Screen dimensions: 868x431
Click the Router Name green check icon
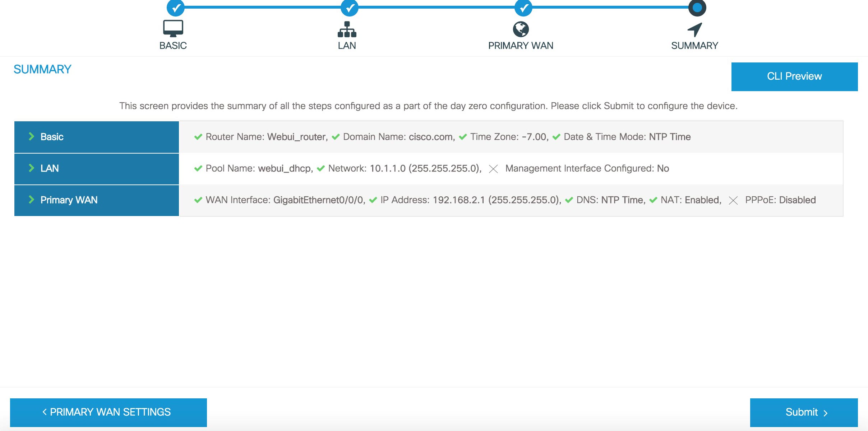pyautogui.click(x=198, y=137)
